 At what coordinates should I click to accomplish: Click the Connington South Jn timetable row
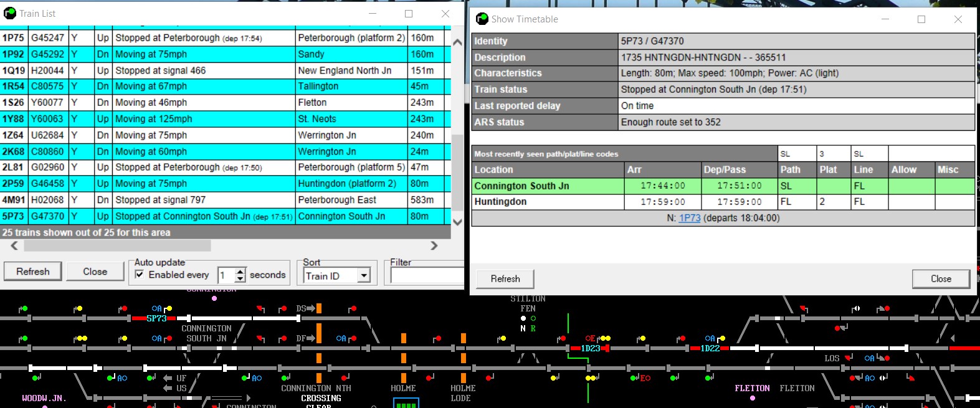(723, 186)
